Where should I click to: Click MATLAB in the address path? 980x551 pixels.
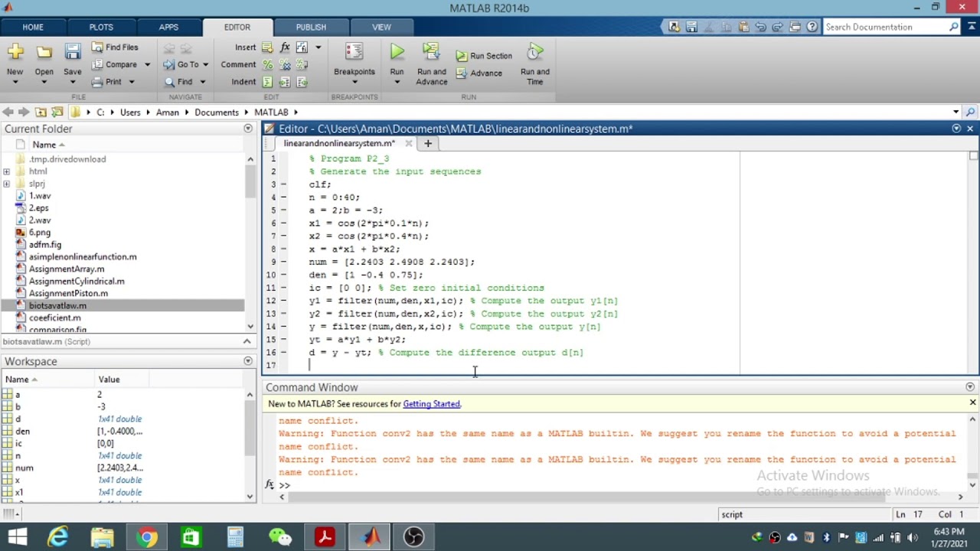point(271,112)
